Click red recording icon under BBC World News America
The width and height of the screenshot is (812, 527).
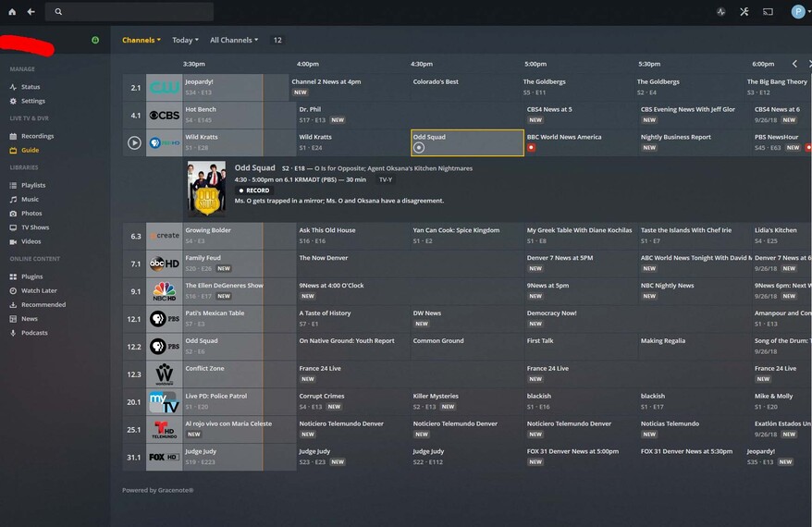click(531, 148)
